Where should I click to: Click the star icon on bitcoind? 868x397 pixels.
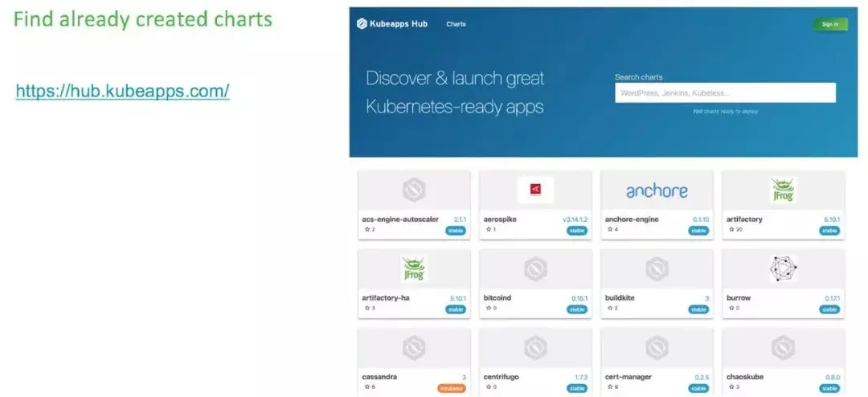tap(489, 308)
